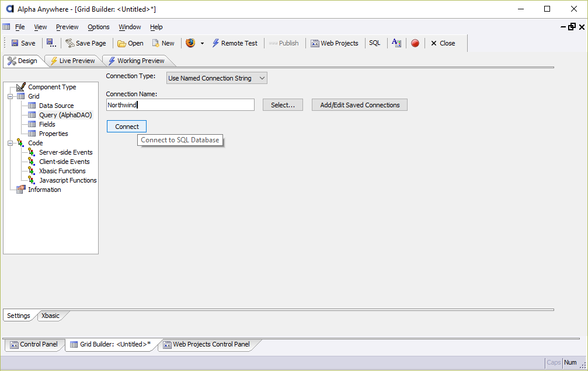Click Save Page in toolbar
The height and width of the screenshot is (371, 588).
[86, 43]
